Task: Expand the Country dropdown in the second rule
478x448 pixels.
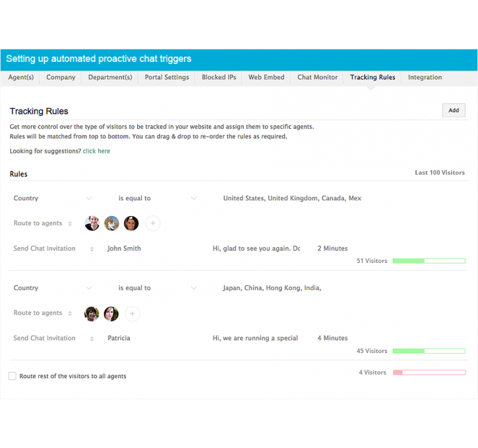Action: (89, 288)
